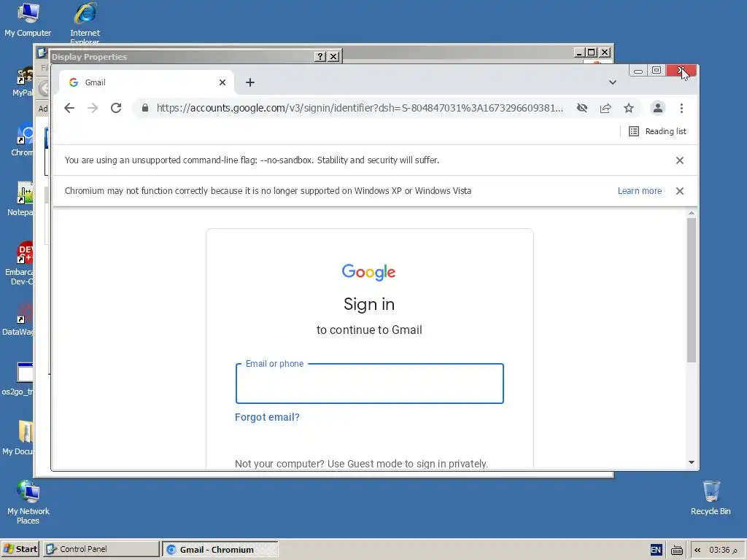
Task: Dismiss the no-sandbox warning bar
Action: click(680, 160)
